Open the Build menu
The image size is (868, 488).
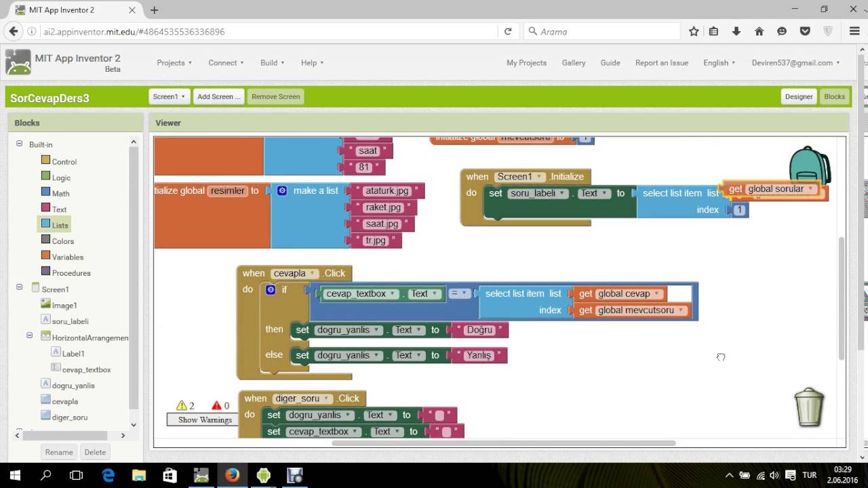[x=272, y=62]
